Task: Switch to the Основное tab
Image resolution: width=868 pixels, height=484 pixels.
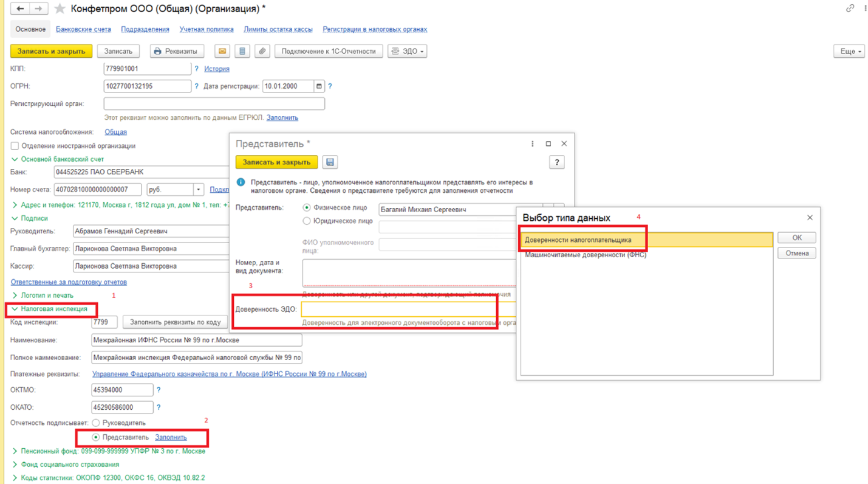Action: point(30,29)
